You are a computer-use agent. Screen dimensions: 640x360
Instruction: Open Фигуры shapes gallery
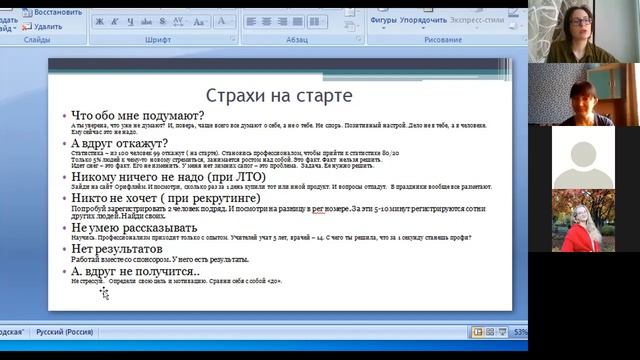pyautogui.click(x=383, y=20)
